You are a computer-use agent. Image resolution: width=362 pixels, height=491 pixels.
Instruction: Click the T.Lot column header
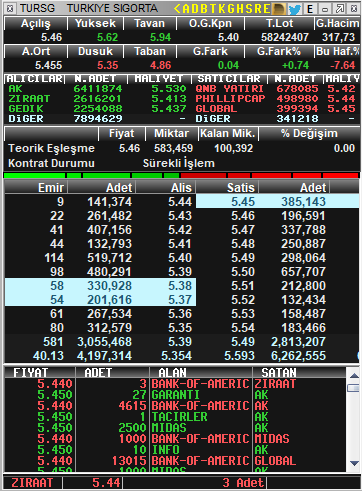279,24
